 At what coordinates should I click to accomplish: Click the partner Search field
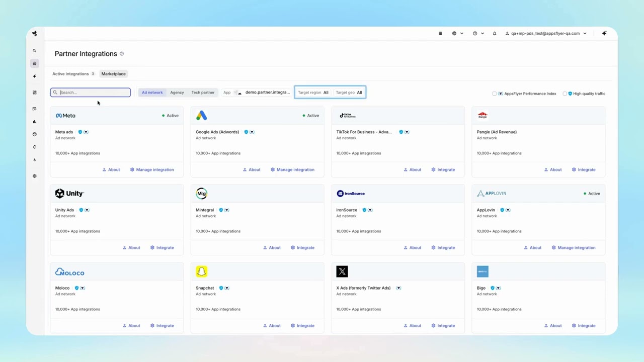click(91, 93)
